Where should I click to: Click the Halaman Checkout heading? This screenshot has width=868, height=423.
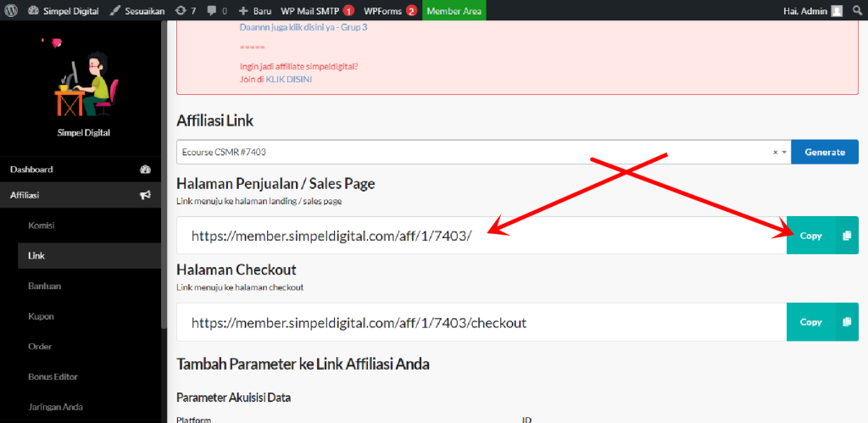coord(236,270)
